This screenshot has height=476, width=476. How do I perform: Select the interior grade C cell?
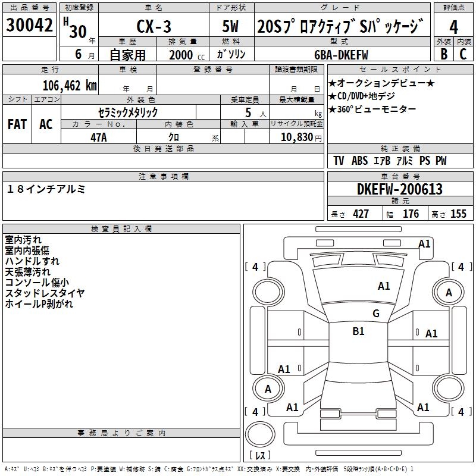click(463, 54)
